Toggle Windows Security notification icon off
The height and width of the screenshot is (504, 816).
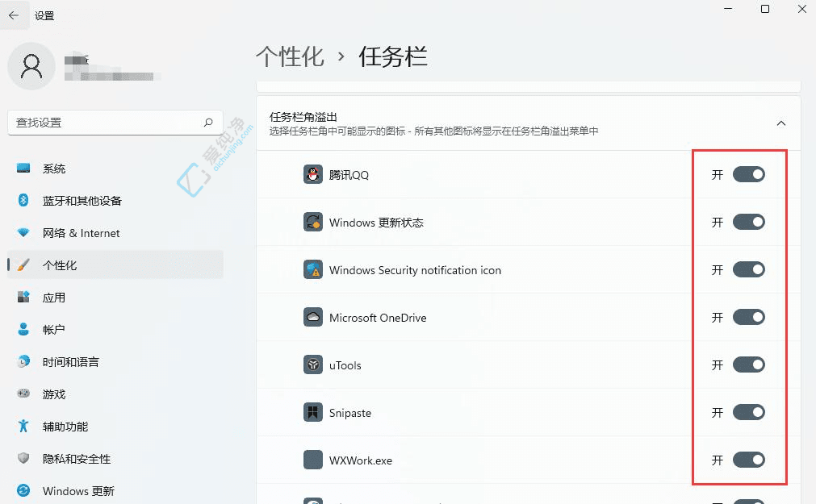(749, 269)
